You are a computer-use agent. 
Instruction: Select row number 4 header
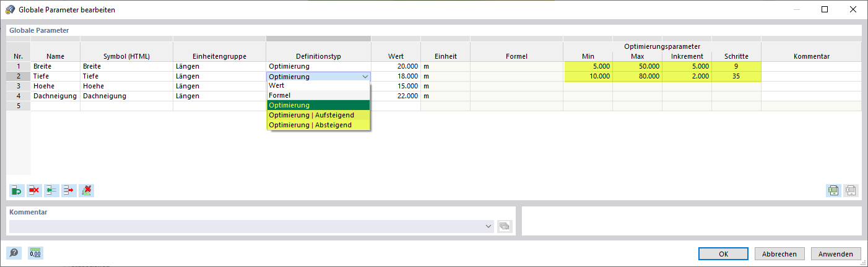pos(19,96)
